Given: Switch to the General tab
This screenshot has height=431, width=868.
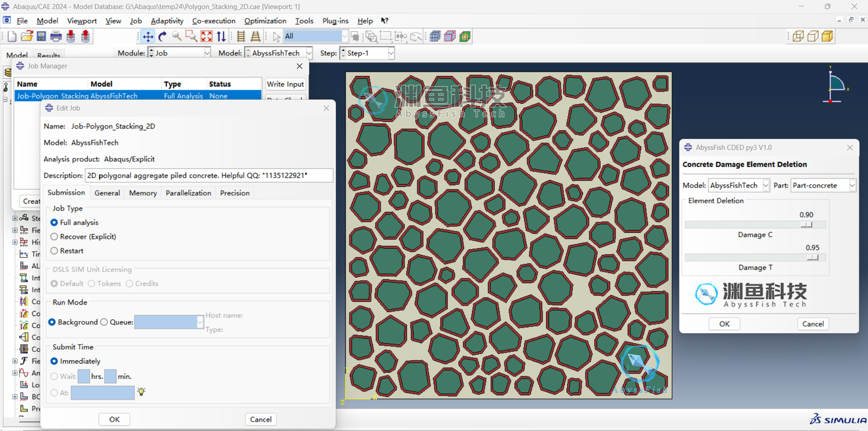Looking at the screenshot, I should [x=107, y=193].
